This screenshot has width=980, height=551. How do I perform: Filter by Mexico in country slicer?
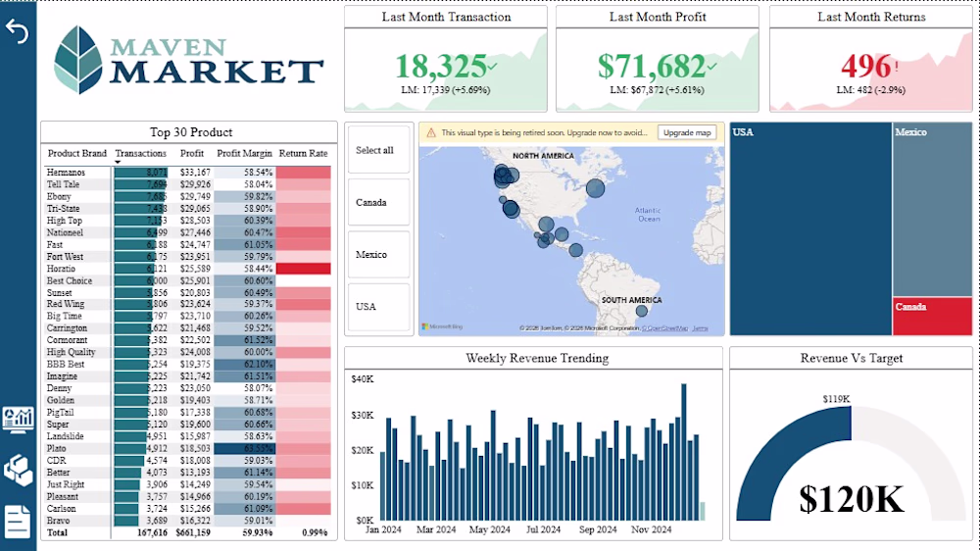(x=378, y=255)
